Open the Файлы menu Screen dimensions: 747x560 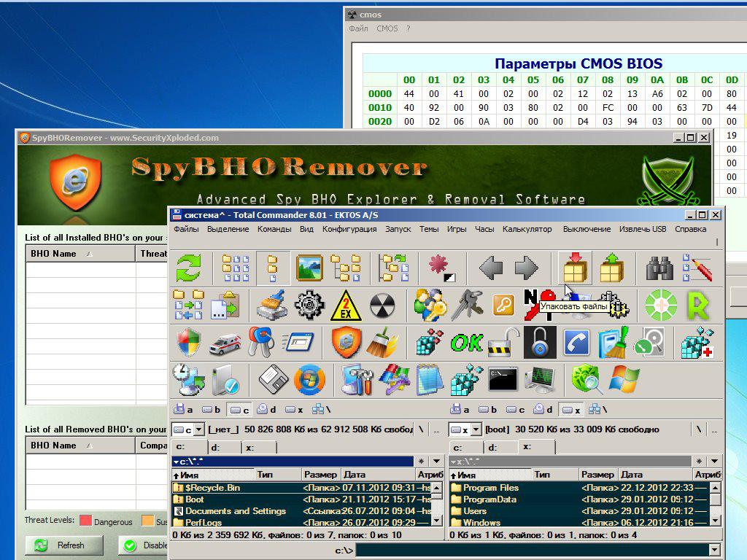pyautogui.click(x=186, y=229)
